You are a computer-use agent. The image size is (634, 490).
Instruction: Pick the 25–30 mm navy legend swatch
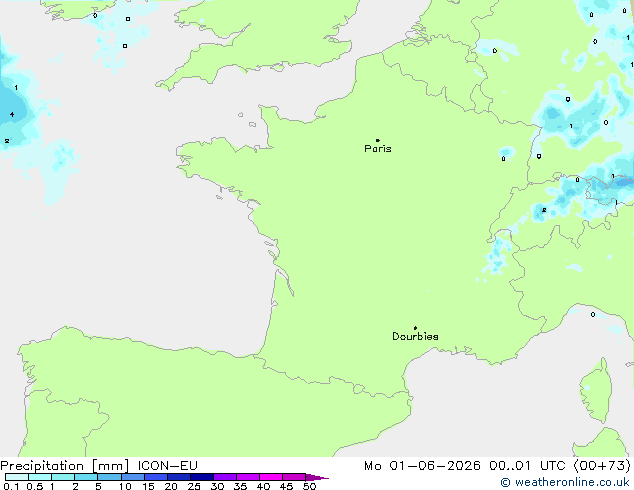(x=202, y=477)
